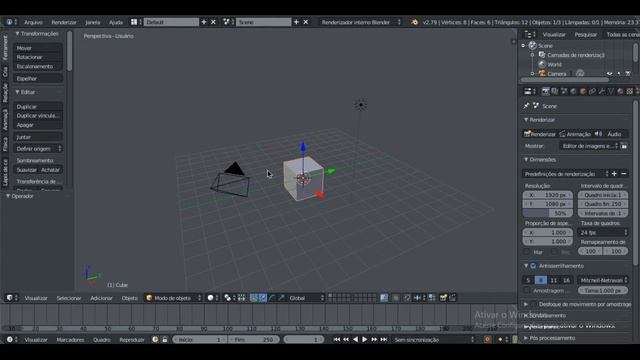
Task: Click the proportional editing icon in the 3D header
Action: (396, 298)
